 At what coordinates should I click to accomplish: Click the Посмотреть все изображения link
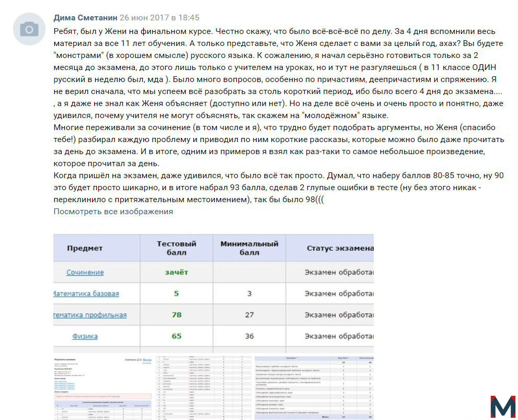pyautogui.click(x=113, y=212)
